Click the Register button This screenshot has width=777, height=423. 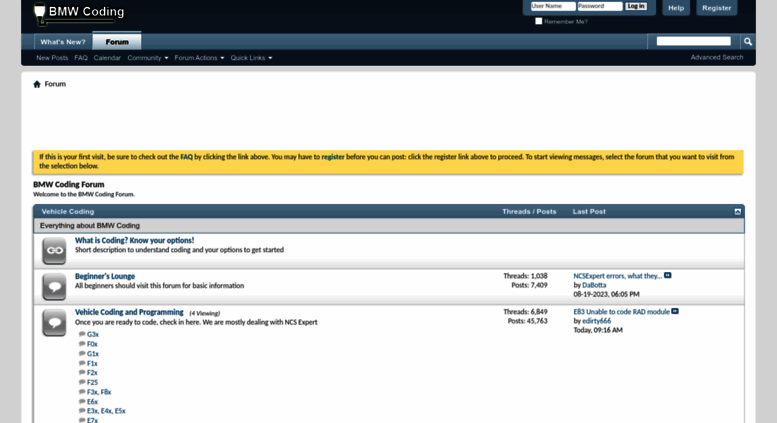tap(717, 7)
